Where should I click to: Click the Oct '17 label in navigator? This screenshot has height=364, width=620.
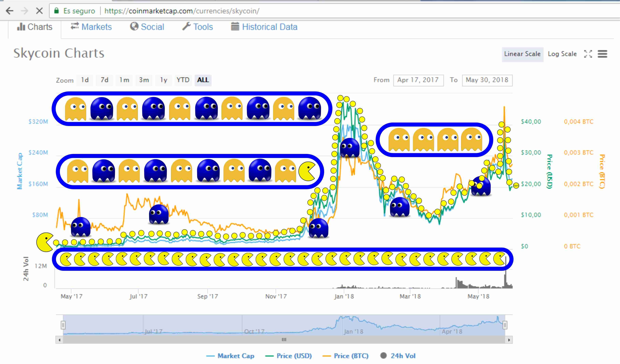[x=254, y=332]
